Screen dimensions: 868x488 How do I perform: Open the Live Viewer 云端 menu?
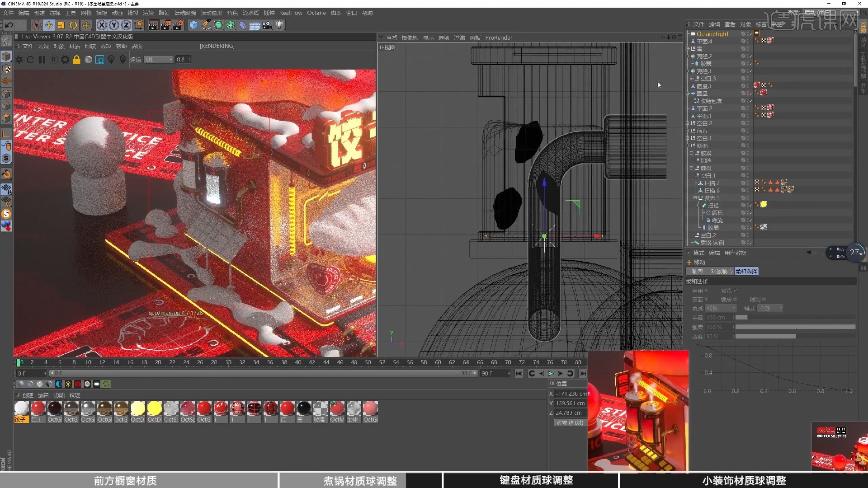point(43,46)
